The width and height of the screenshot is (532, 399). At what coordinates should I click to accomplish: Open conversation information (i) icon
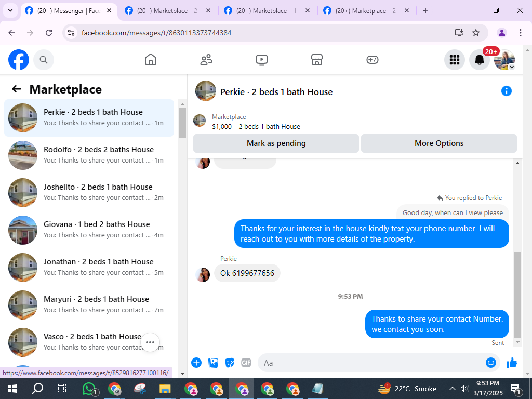click(506, 91)
